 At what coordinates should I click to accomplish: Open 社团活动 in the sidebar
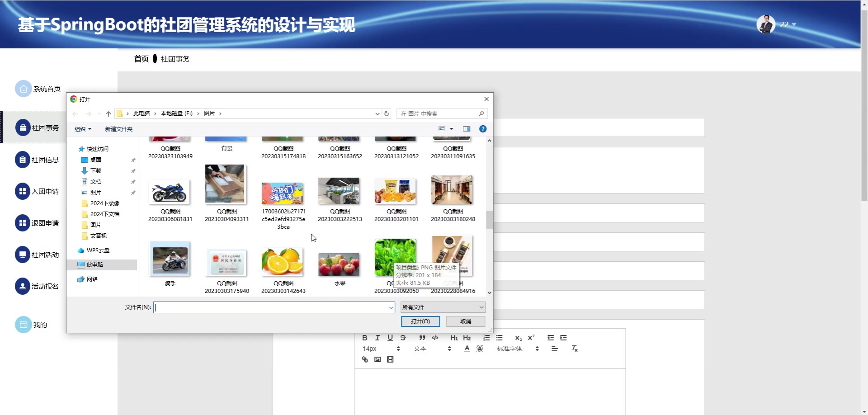[37, 255]
